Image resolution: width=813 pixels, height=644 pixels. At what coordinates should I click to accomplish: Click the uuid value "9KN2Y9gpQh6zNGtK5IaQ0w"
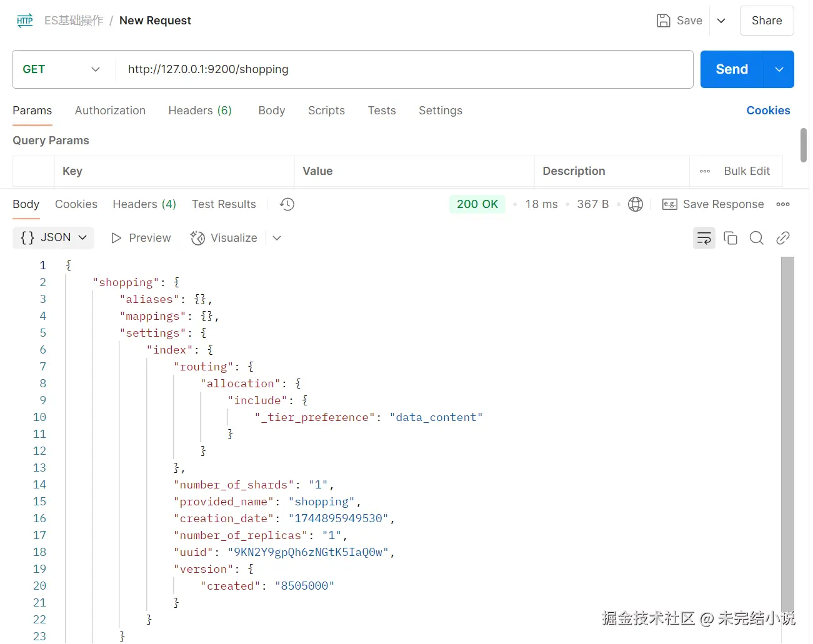(x=308, y=552)
